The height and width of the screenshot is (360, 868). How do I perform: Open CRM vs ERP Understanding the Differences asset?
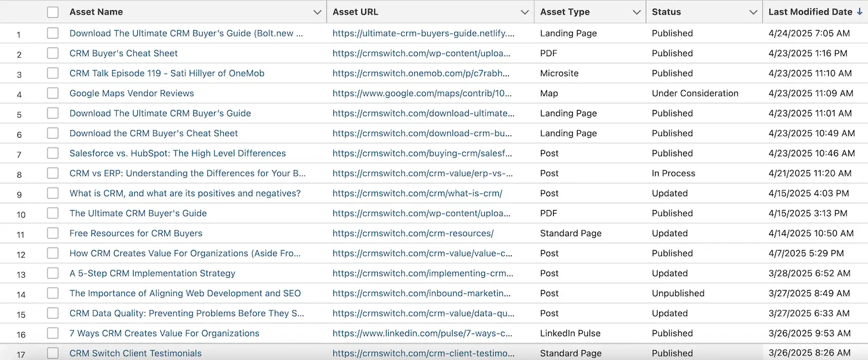point(187,173)
